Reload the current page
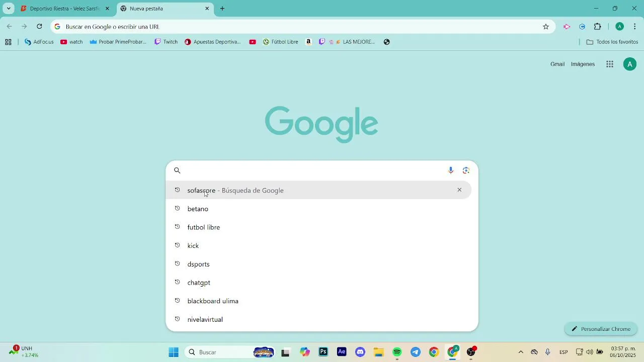This screenshot has height=362, width=644. 39,27
